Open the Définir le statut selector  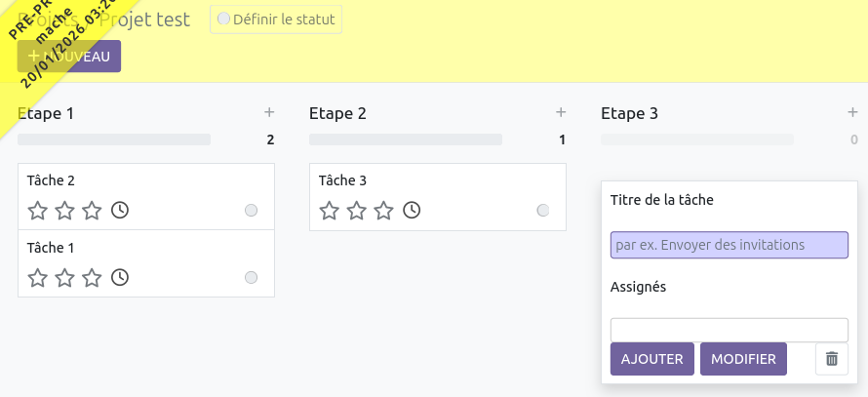point(276,20)
